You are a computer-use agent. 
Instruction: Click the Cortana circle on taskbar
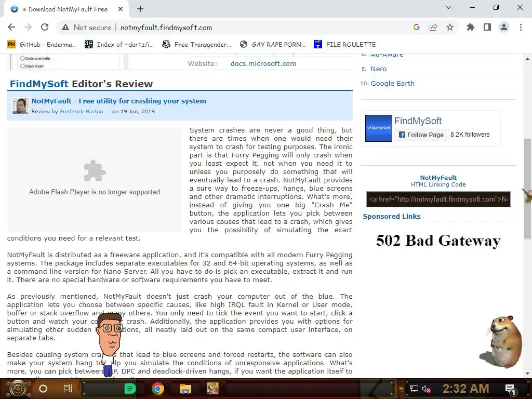click(43, 389)
